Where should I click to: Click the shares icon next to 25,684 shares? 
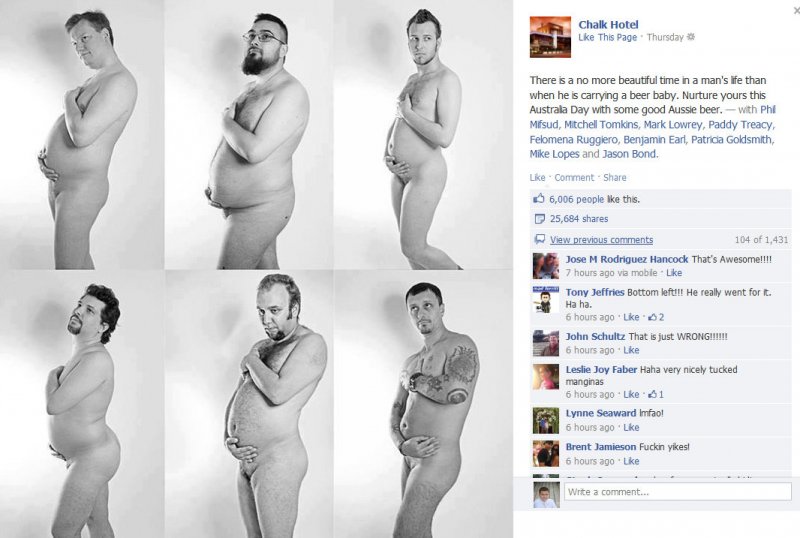coord(539,219)
